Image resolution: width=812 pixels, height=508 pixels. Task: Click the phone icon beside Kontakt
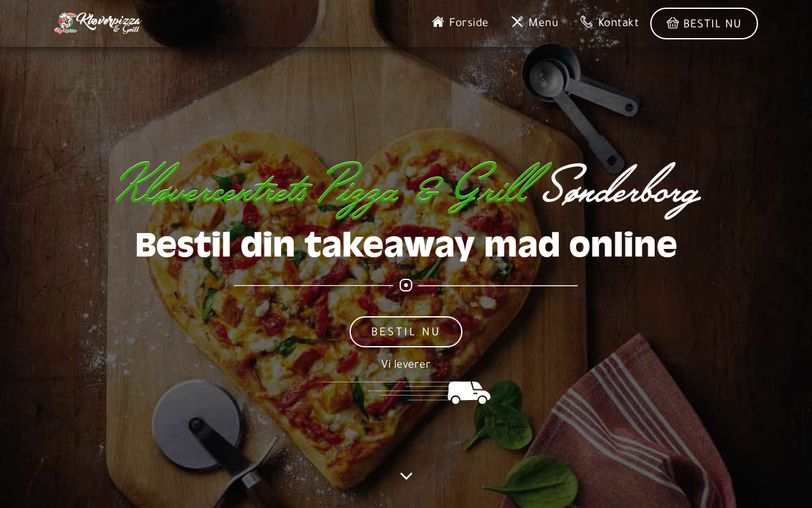586,22
